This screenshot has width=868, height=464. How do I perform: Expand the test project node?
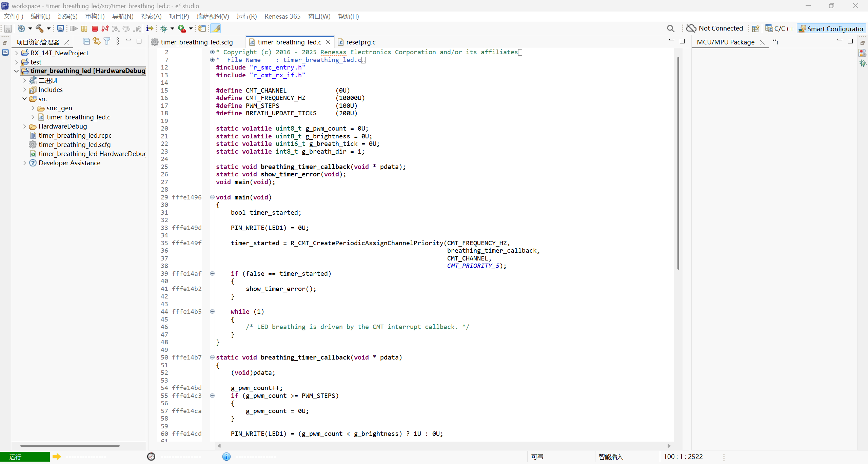16,62
